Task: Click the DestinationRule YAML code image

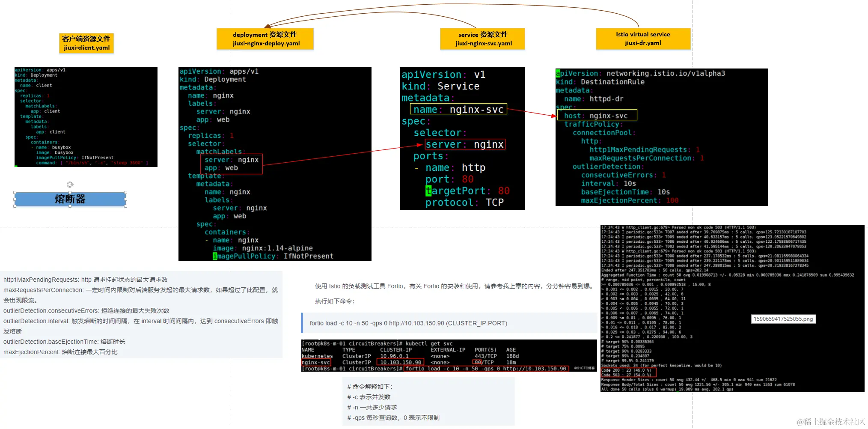Action: click(x=662, y=137)
